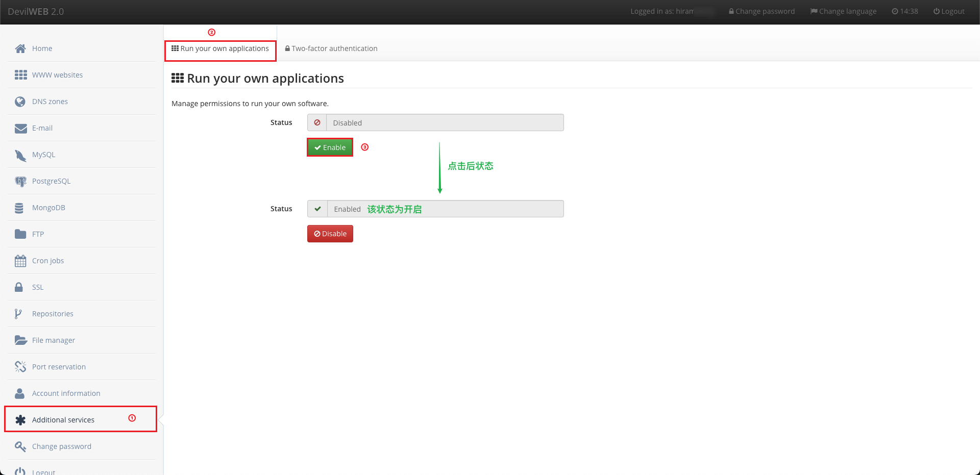Switch to Run your own applications tab
This screenshot has width=980, height=475.
click(220, 49)
